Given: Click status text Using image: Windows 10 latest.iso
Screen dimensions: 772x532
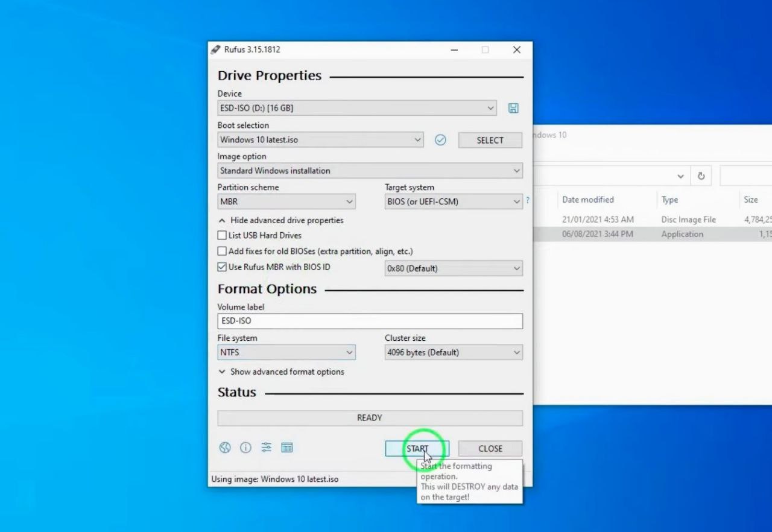Looking at the screenshot, I should [274, 479].
